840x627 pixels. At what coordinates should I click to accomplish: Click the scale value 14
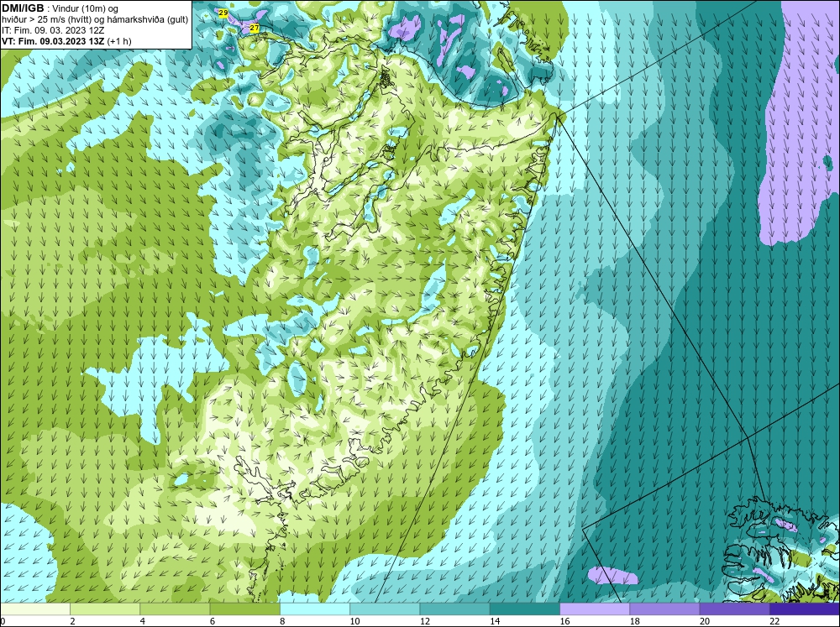(495, 621)
